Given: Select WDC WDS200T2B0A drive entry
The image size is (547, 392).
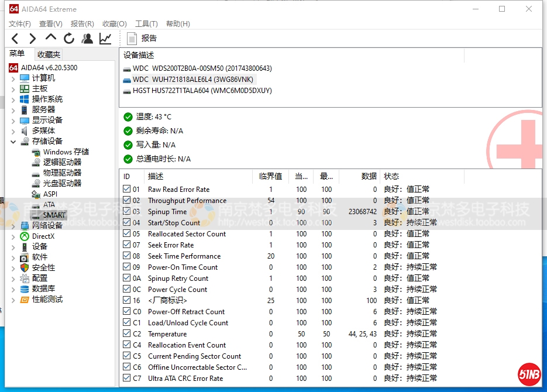Looking at the screenshot, I should click(202, 68).
